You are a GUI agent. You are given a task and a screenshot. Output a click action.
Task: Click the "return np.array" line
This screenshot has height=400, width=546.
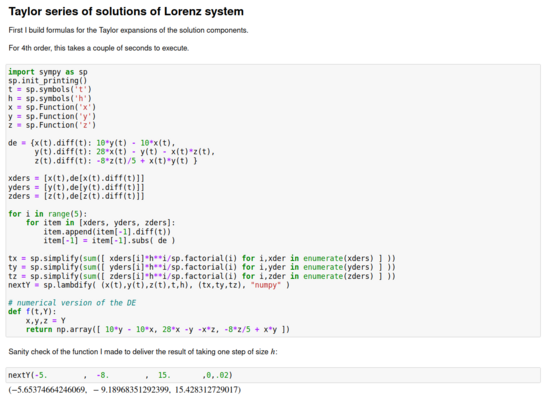coord(158,329)
